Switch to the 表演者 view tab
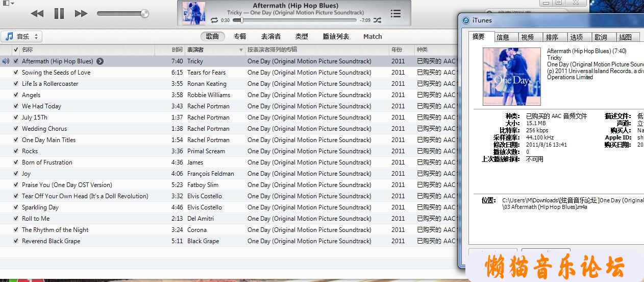 click(x=271, y=37)
